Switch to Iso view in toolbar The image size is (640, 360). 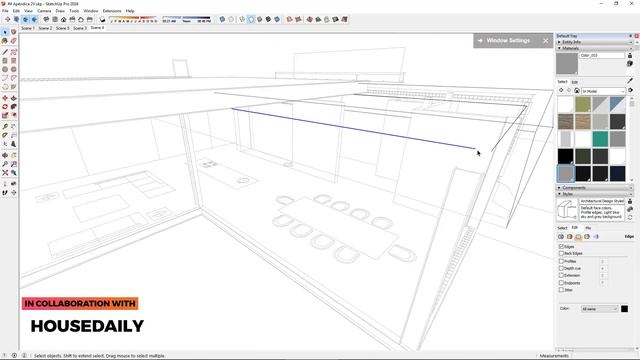[x=46, y=19]
